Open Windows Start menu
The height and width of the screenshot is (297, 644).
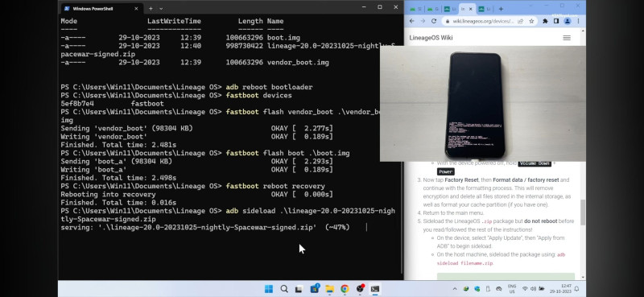pyautogui.click(x=269, y=289)
